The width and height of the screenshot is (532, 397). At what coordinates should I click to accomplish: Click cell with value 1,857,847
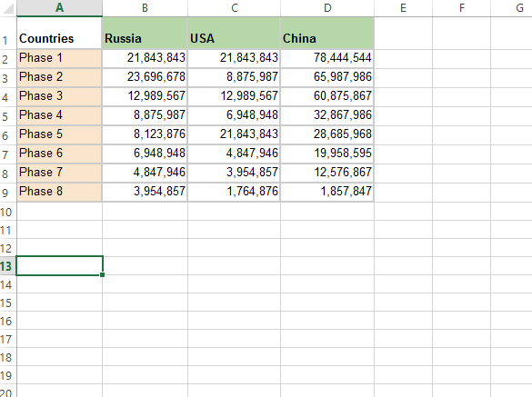coord(327,192)
